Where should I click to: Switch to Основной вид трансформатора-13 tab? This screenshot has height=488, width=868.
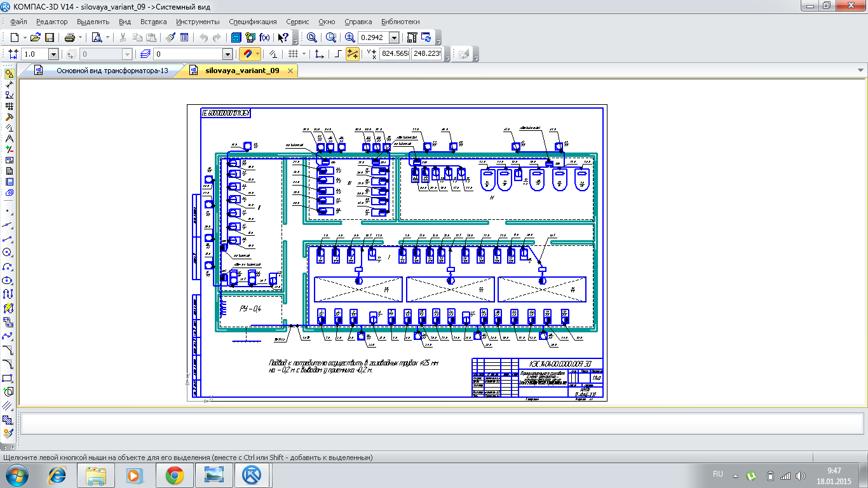[112, 71]
